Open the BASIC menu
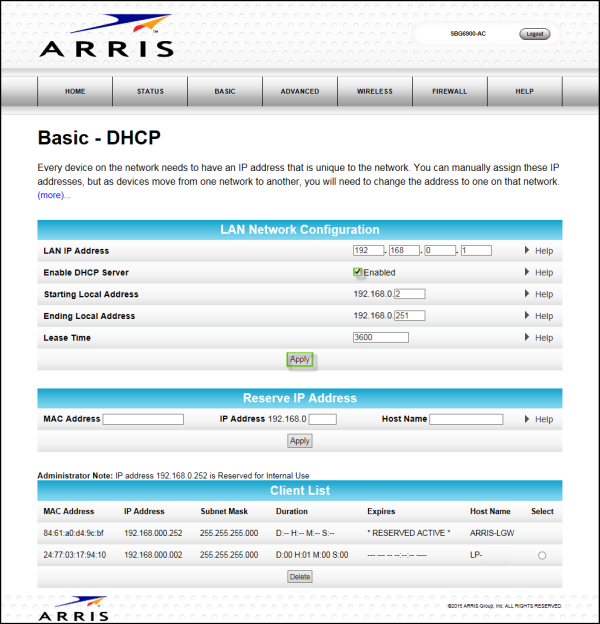600x624 pixels. [x=225, y=91]
